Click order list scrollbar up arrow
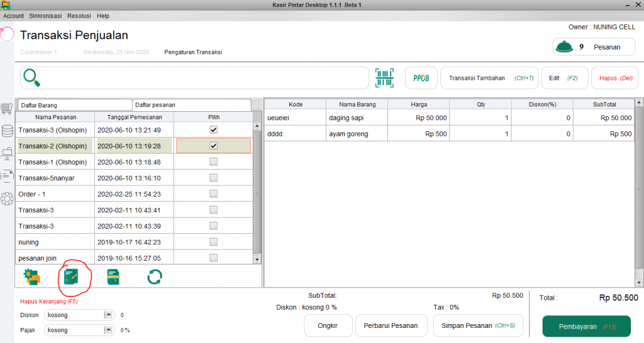 click(257, 126)
